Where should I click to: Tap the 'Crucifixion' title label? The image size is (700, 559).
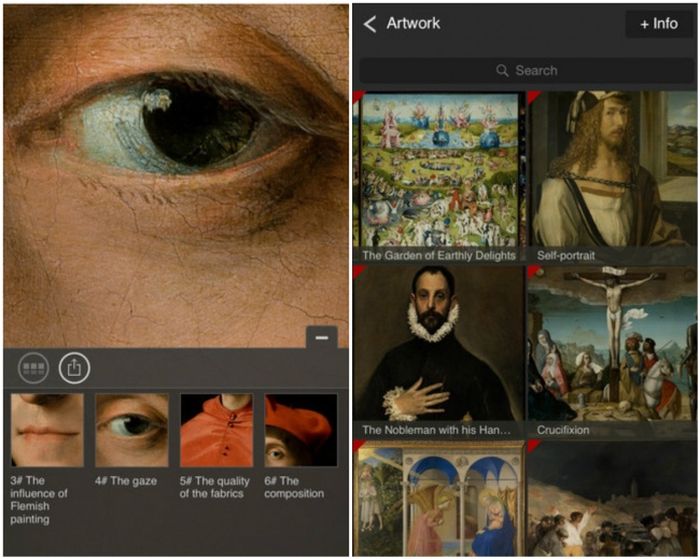tap(563, 430)
